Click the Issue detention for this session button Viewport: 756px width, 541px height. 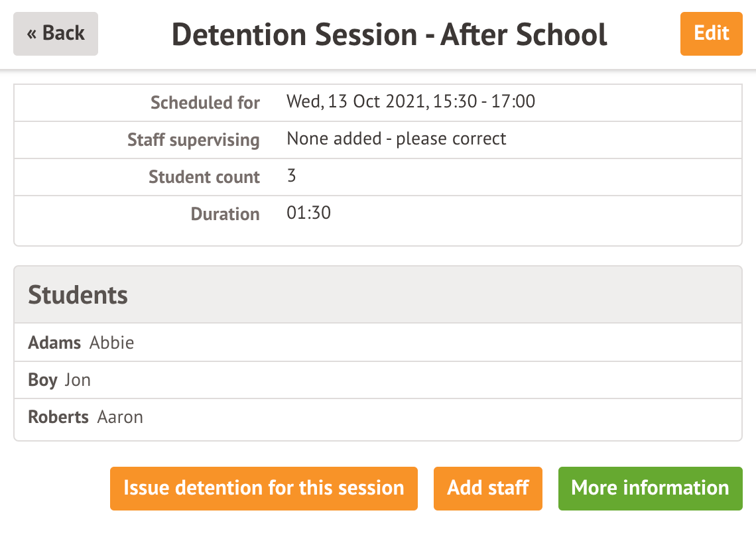coord(263,489)
